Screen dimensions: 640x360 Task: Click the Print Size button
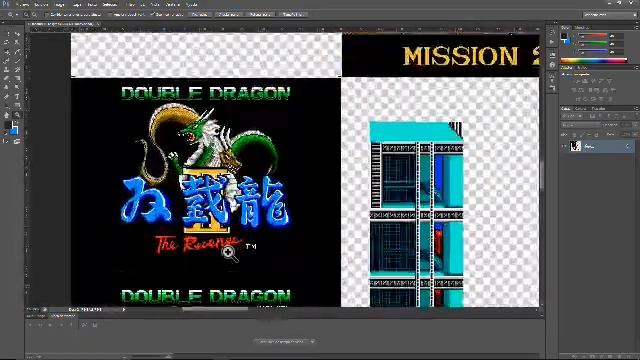pyautogui.click(x=293, y=14)
